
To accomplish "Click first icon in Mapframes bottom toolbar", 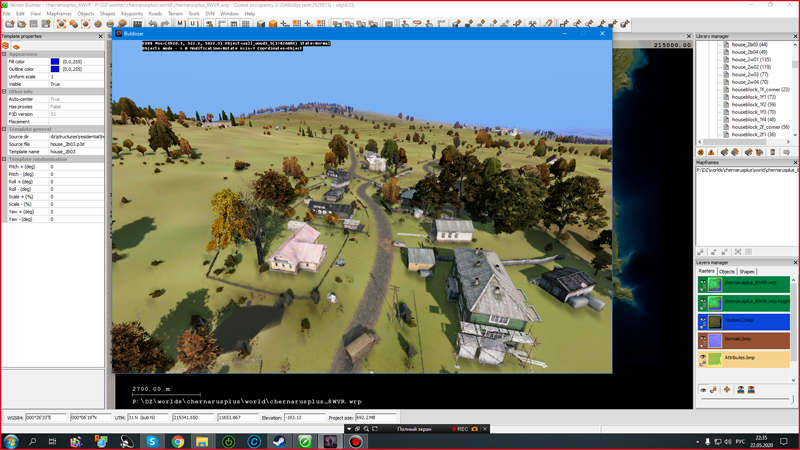I will pos(701,252).
